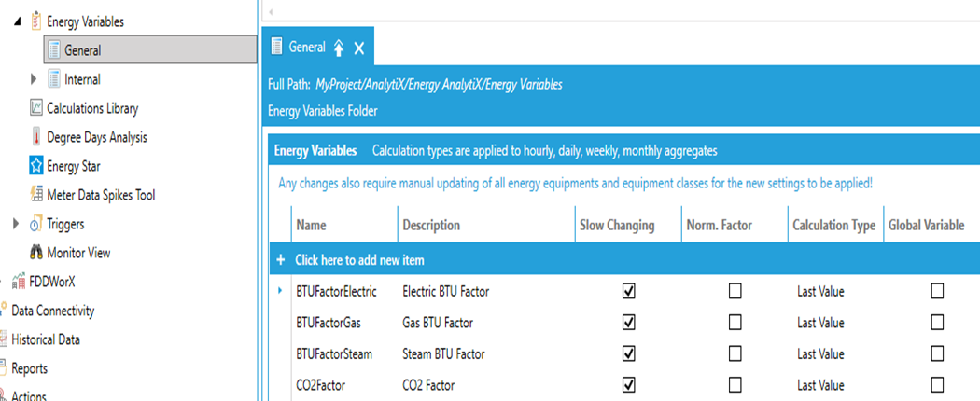Check Global Variable for CO2Factor
Screen dimensions: 980x401
[x=937, y=384]
